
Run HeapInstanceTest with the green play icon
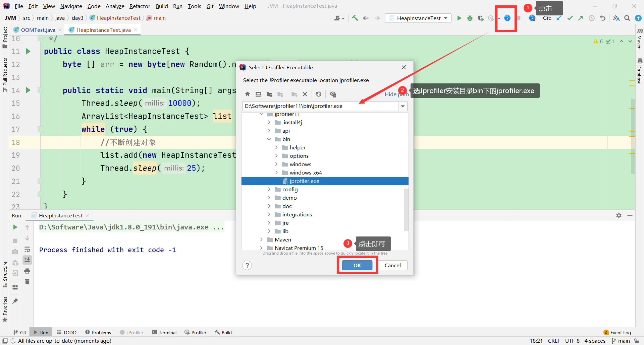click(x=459, y=18)
